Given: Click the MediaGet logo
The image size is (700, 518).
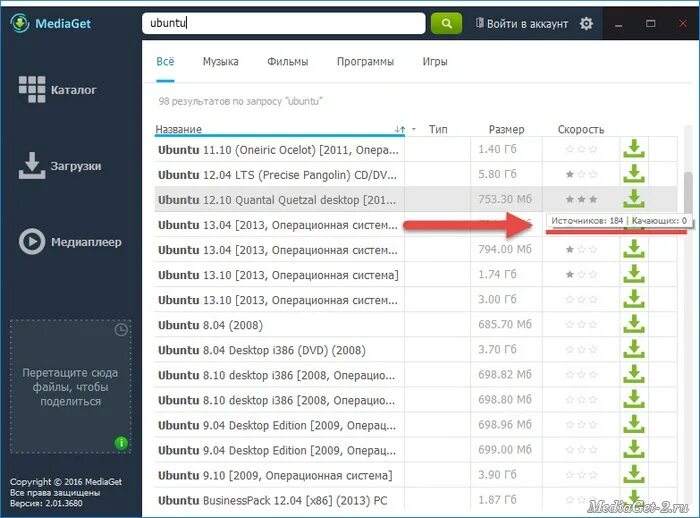Looking at the screenshot, I should coord(51,23).
